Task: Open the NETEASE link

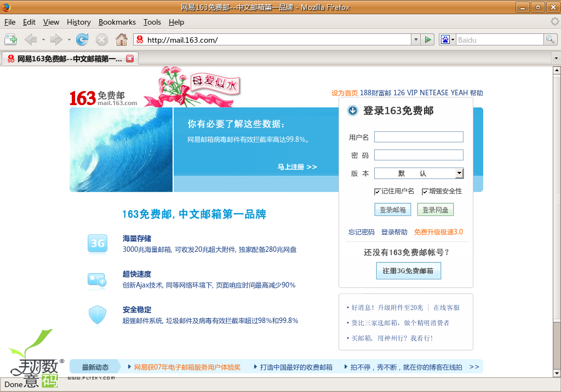Action: tap(434, 93)
